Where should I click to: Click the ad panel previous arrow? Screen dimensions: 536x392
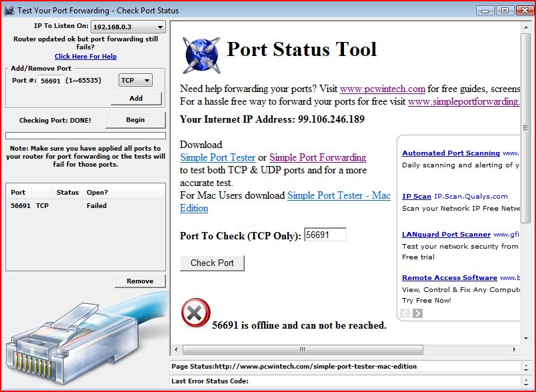coord(405,313)
